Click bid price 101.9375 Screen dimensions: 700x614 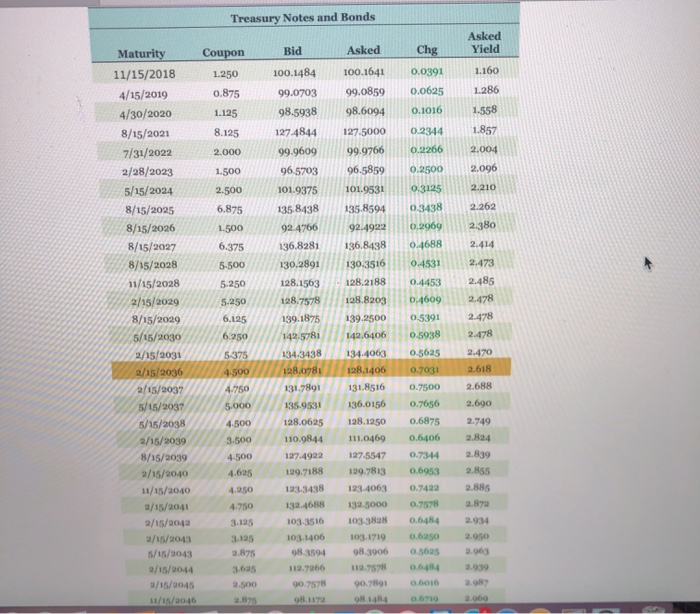[297, 190]
